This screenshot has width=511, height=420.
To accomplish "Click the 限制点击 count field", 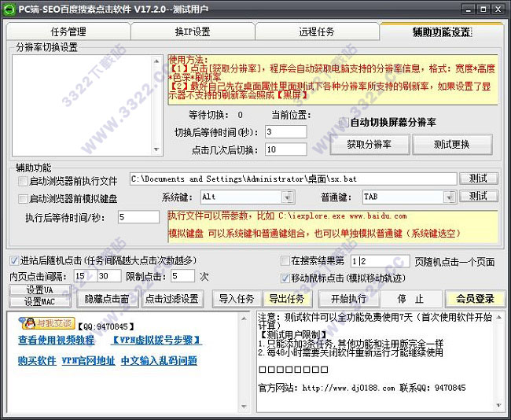I will [182, 276].
